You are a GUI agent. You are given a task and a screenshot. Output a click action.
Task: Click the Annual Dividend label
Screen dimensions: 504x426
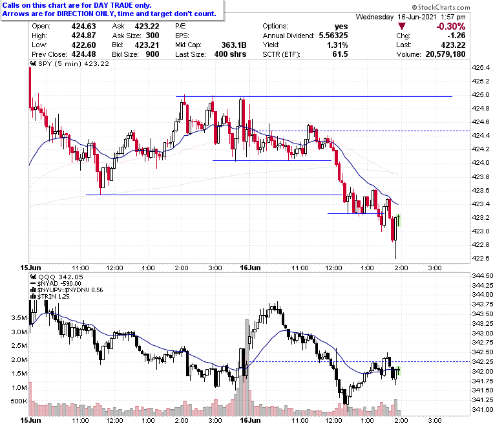(x=288, y=36)
